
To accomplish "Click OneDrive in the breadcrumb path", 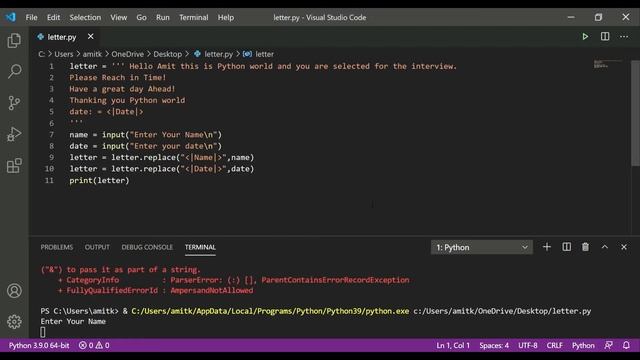I will click(127, 54).
